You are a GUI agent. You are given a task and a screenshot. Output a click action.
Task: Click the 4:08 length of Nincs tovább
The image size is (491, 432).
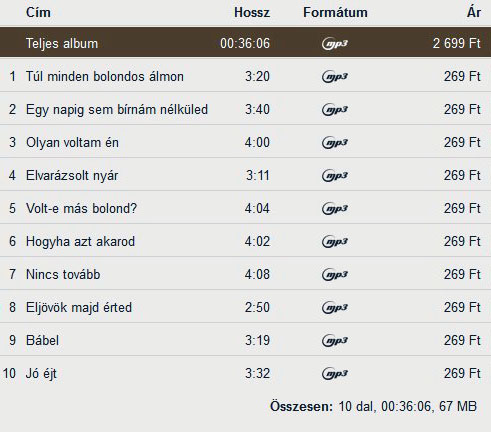click(257, 274)
